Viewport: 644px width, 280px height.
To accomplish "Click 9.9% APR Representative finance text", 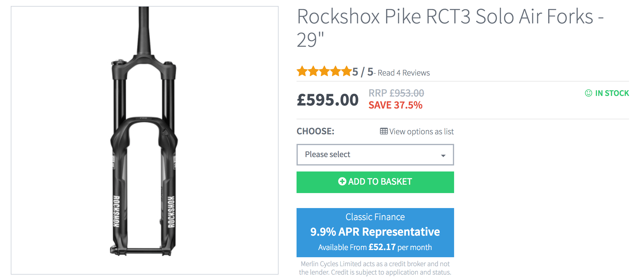I will pyautogui.click(x=375, y=232).
